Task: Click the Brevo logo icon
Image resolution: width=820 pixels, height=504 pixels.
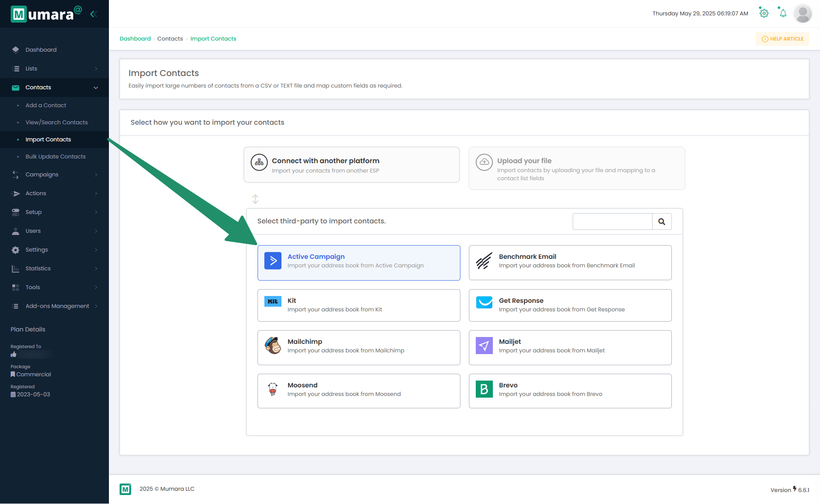Action: (484, 389)
